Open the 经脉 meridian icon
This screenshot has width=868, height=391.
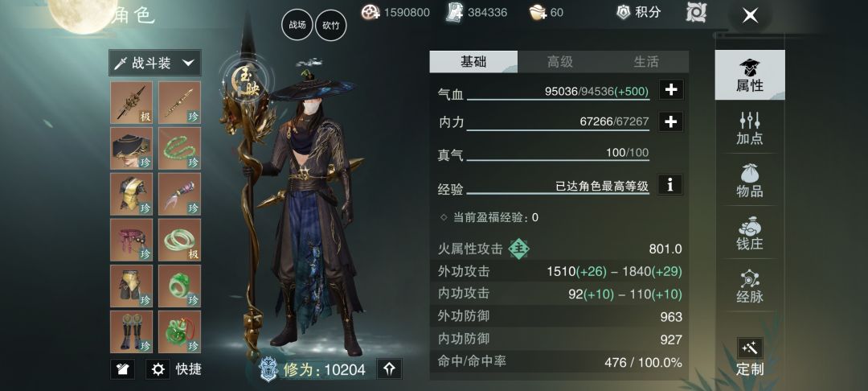point(750,286)
